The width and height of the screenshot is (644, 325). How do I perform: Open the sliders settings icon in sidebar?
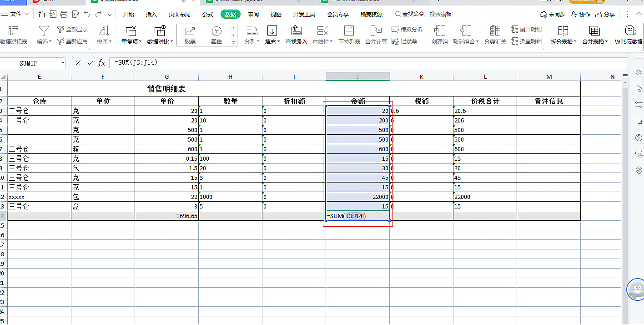point(639,104)
